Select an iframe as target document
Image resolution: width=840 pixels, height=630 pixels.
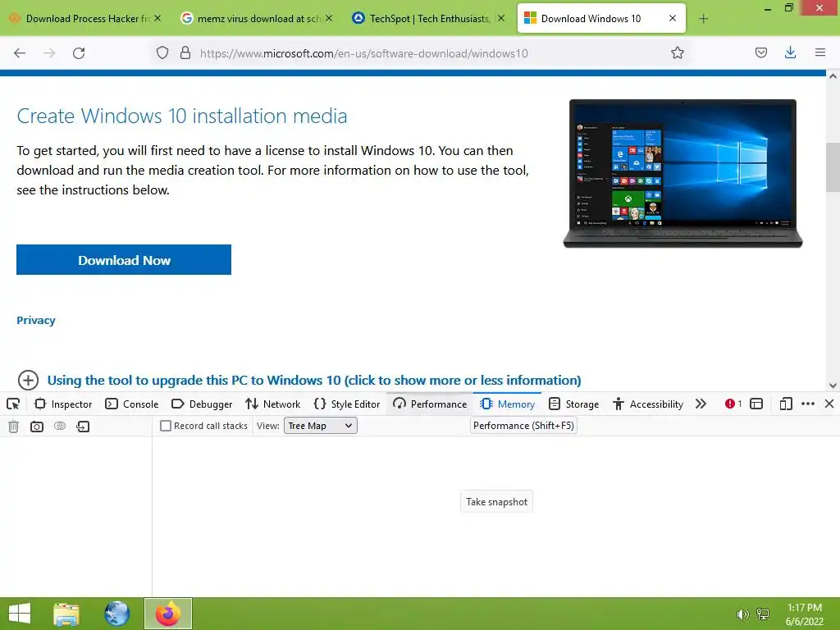(756, 404)
